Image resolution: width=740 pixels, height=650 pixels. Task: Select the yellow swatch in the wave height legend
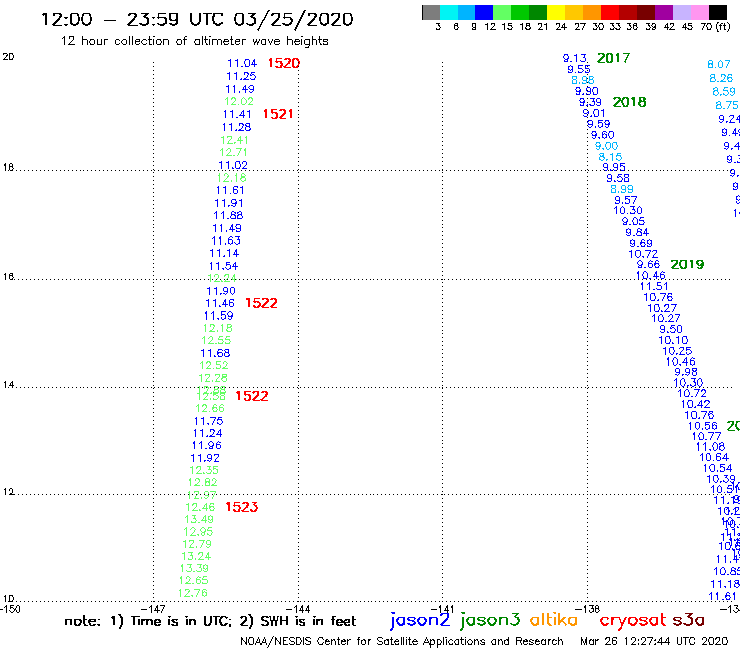point(556,12)
